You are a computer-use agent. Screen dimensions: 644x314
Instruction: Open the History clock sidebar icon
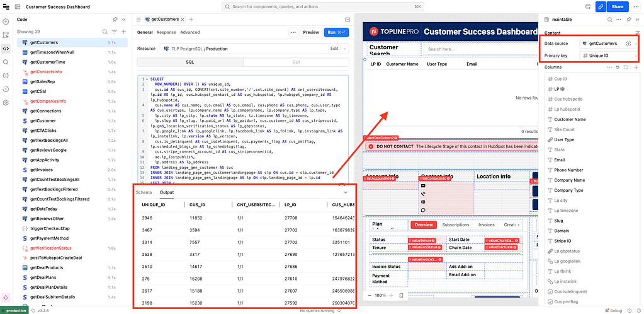click(x=6, y=89)
